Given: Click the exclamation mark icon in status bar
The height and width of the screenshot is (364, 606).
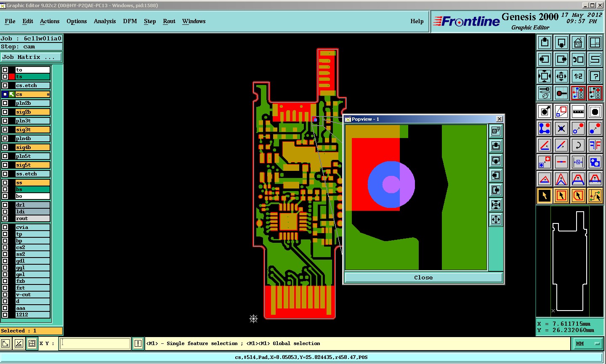Looking at the screenshot, I should [x=138, y=343].
